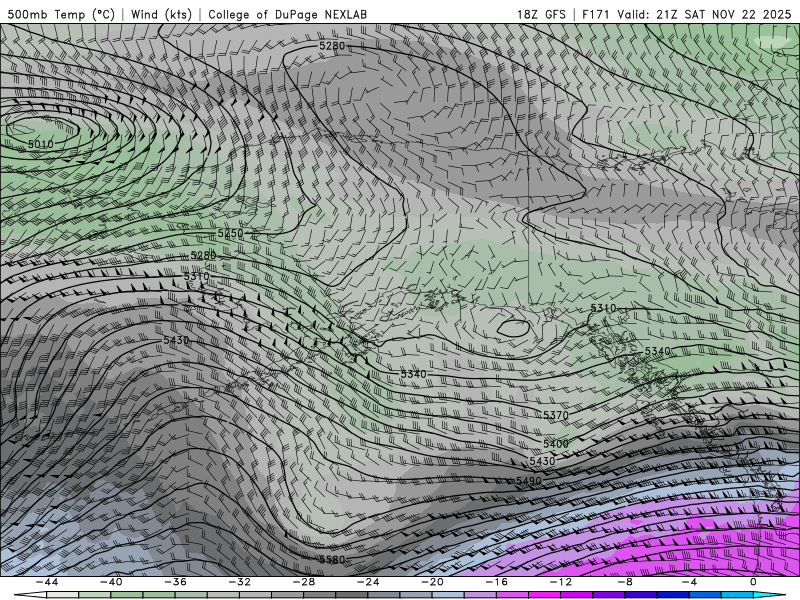Click the small unlabeled oval closed contour
The width and height of the screenshot is (800, 600).
click(x=513, y=328)
